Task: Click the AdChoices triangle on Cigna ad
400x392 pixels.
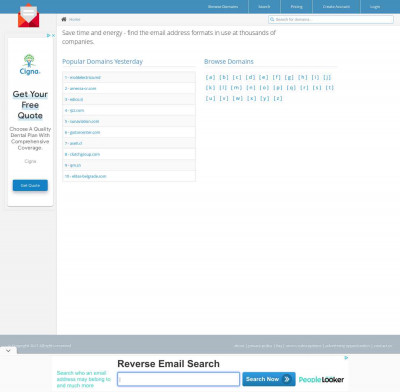Action: (x=49, y=35)
